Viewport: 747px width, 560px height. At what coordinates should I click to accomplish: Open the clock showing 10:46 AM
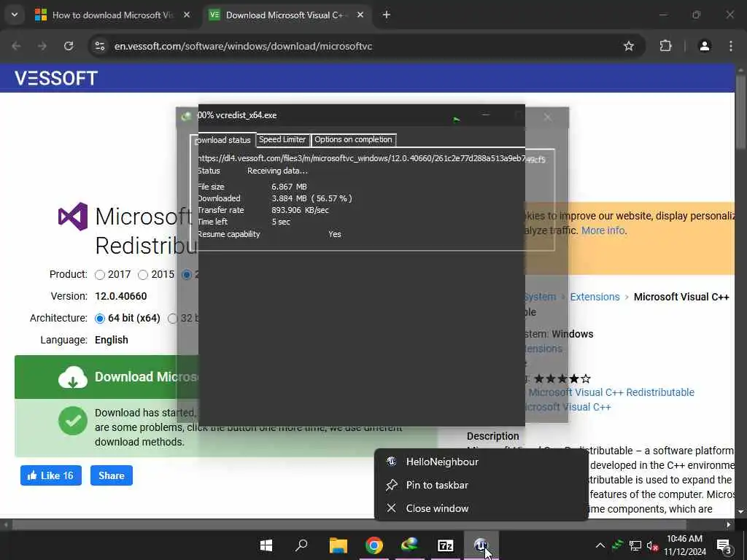click(684, 545)
